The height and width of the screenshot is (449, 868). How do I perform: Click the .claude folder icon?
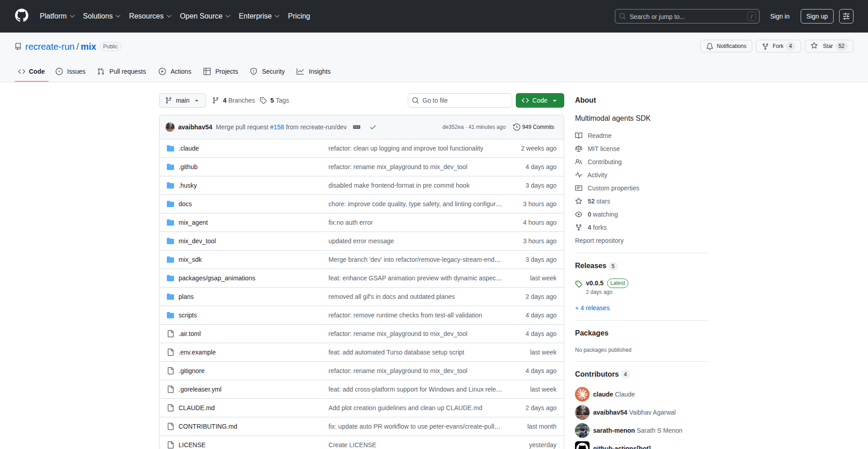point(170,148)
